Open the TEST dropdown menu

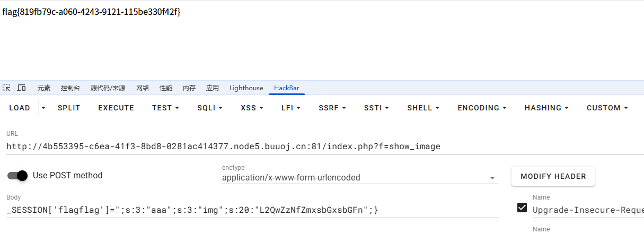point(165,108)
